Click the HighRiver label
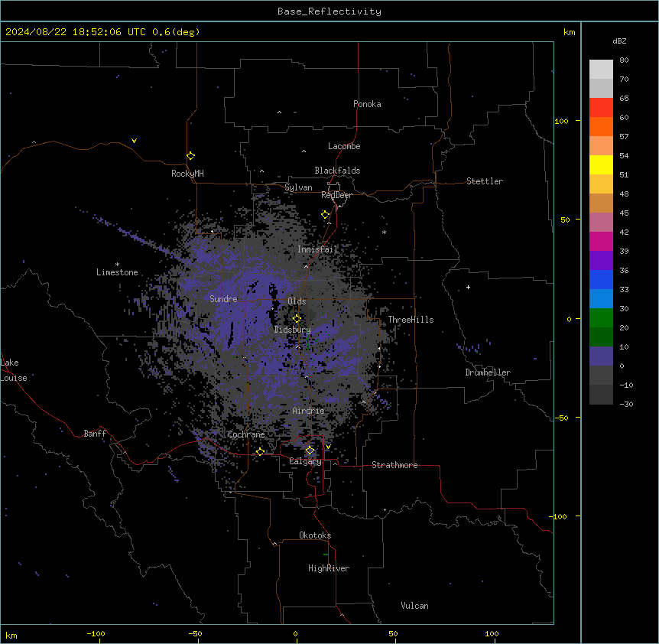659x644 pixels. 329,568
